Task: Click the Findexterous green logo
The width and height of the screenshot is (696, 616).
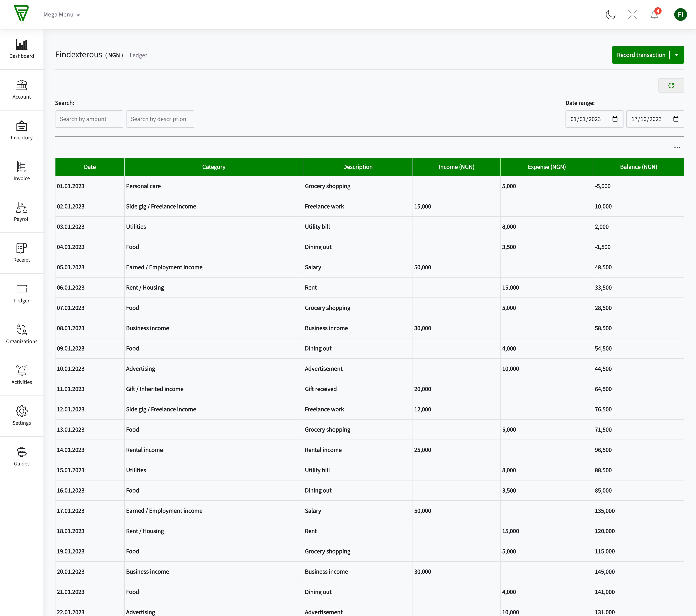Action: pos(21,14)
